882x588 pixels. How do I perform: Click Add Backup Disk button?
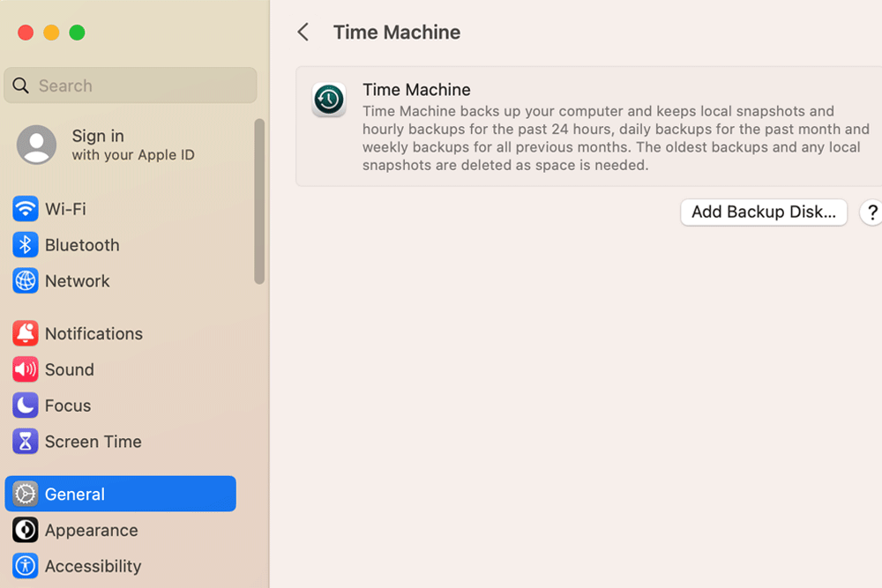pos(763,212)
